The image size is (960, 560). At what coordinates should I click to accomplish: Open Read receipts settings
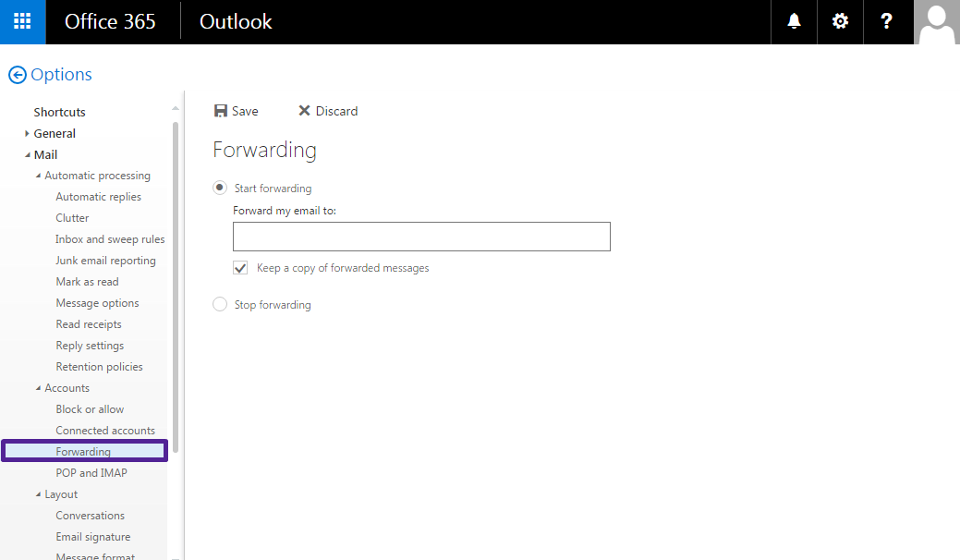pos(89,324)
